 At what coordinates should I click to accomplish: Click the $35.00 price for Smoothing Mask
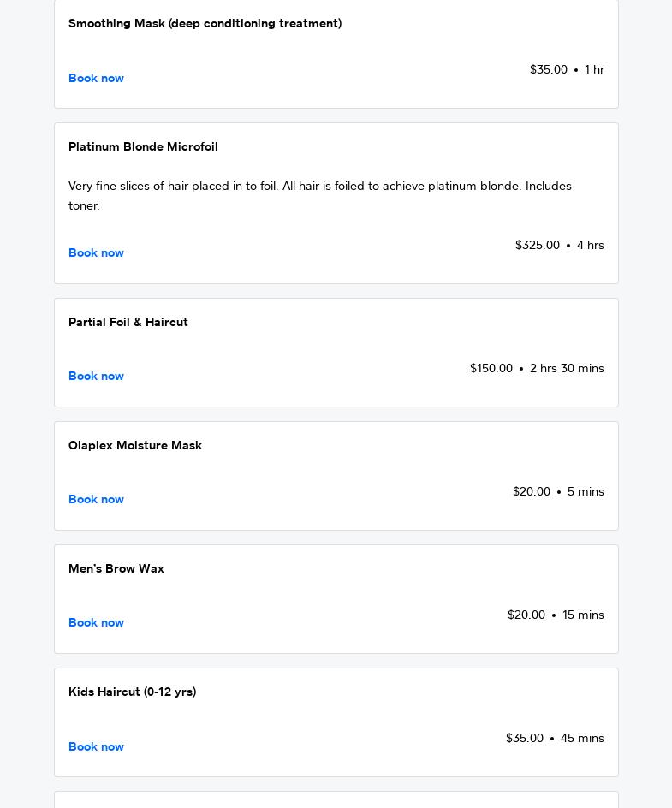[548, 69]
